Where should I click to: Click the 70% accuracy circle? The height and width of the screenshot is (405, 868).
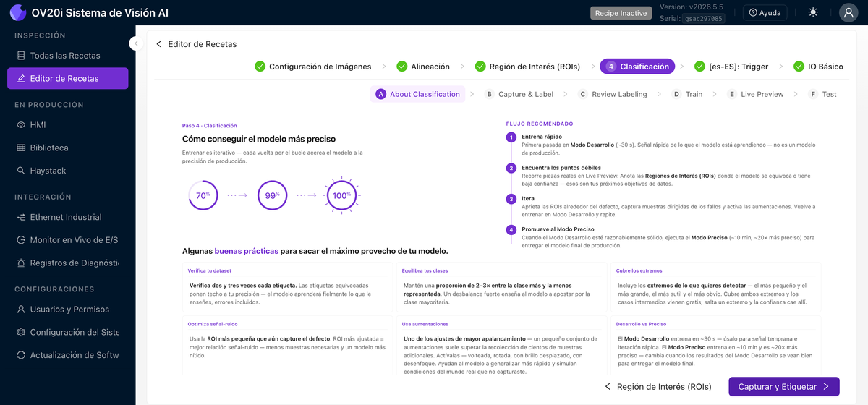pos(203,195)
